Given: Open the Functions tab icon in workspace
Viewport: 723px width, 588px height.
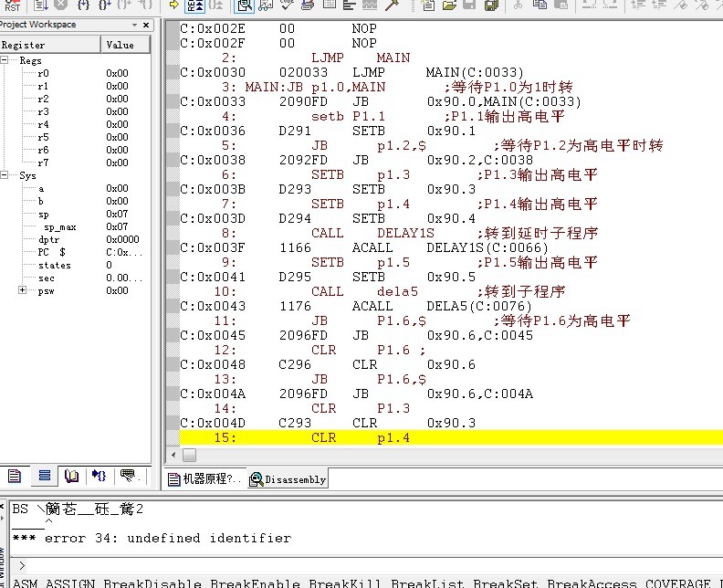Looking at the screenshot, I should pos(100,476).
